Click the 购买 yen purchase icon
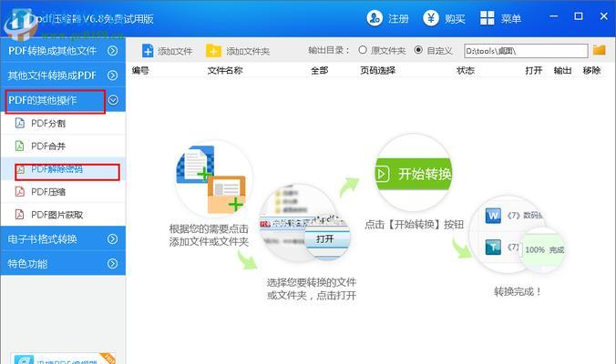The image size is (616, 364). pos(431,18)
